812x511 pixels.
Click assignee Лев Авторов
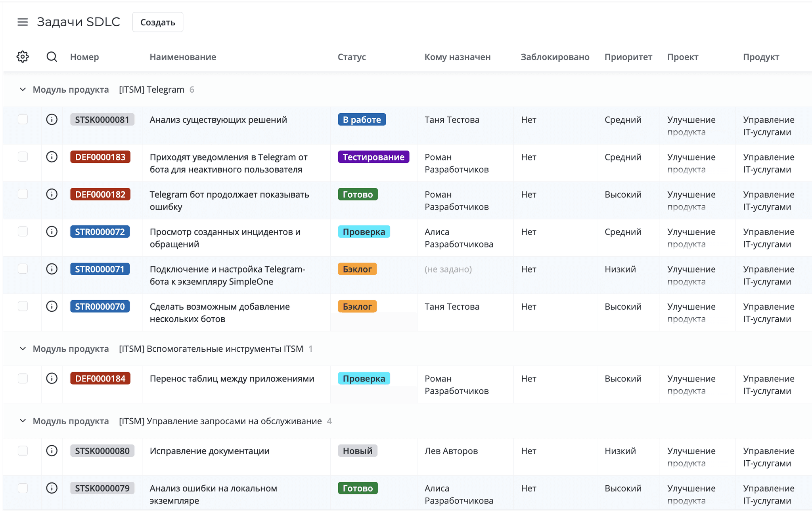coord(451,451)
